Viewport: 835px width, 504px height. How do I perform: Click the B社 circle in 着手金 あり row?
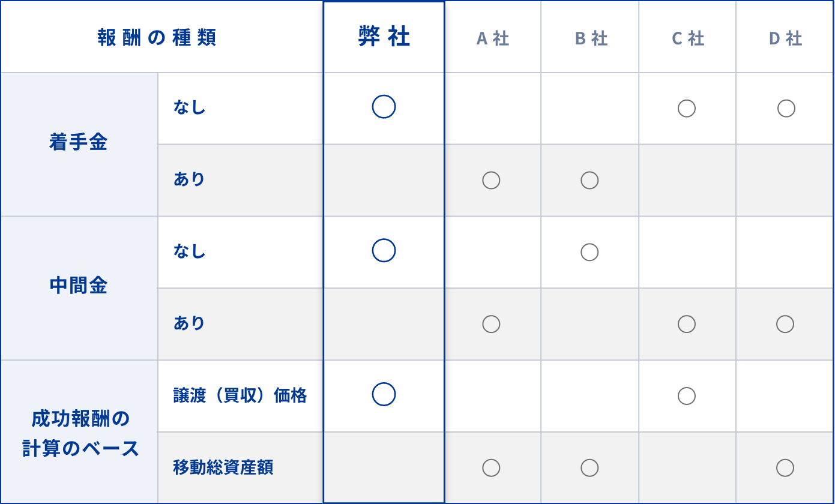point(589,180)
